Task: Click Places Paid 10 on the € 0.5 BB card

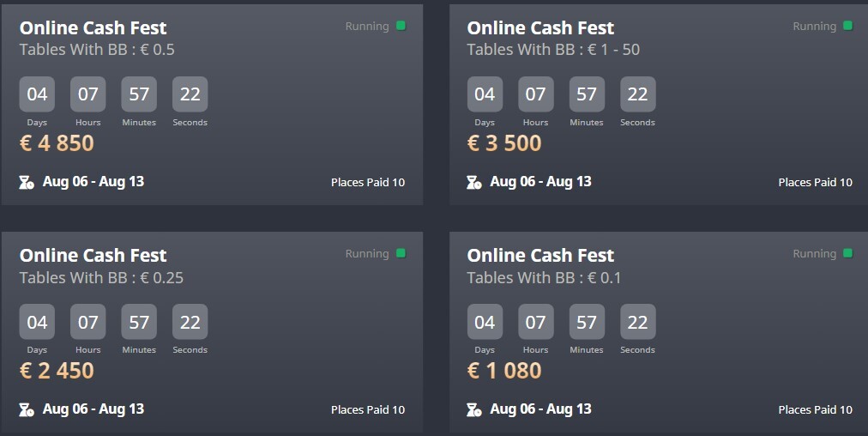Action: click(x=368, y=183)
